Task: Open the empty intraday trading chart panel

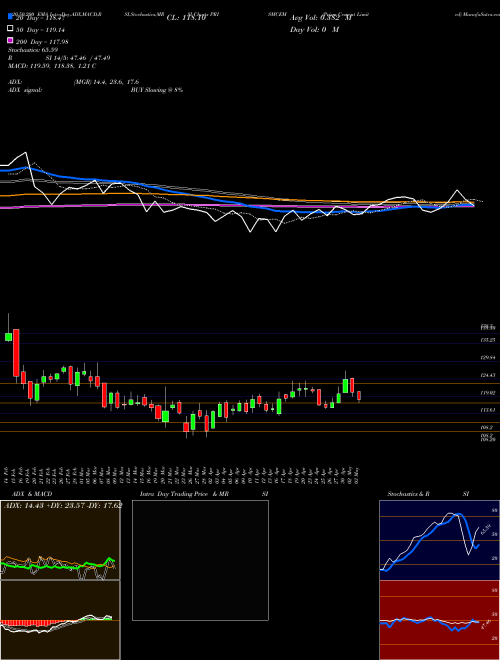Action: pos(200,560)
